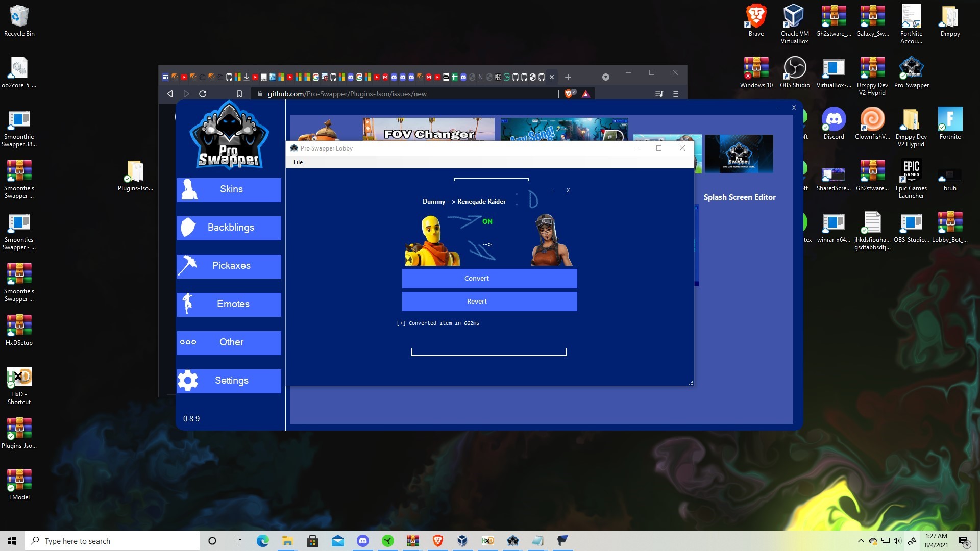Open the Other category
Image resolution: width=980 pixels, height=551 pixels.
(229, 342)
